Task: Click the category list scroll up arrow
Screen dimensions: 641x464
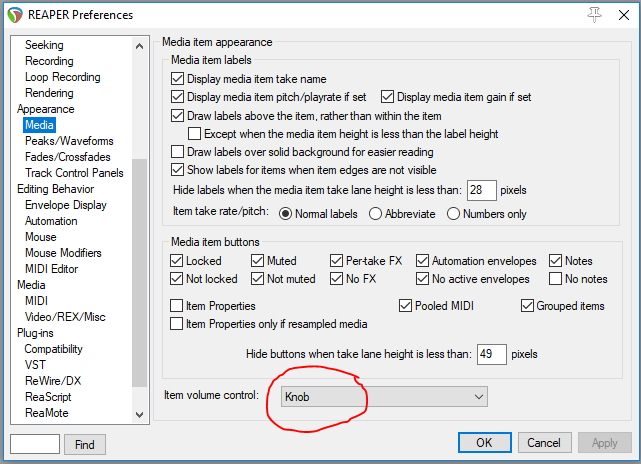Action: tap(139, 46)
